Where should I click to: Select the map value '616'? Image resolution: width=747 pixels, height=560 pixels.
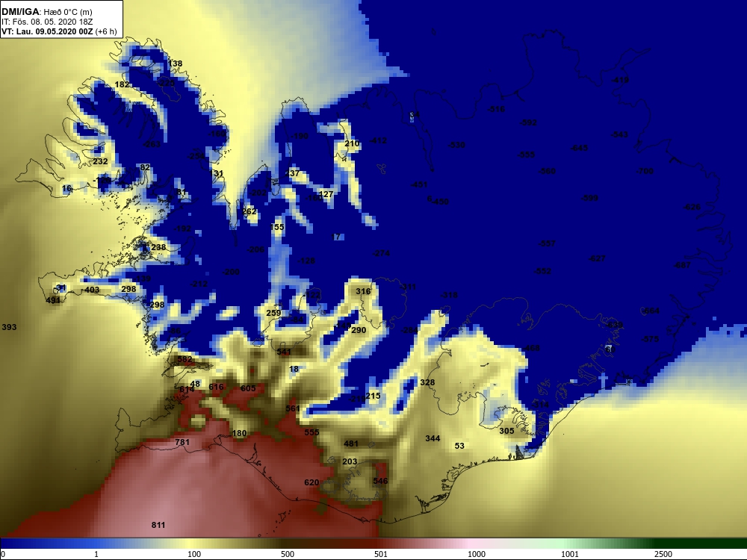pyautogui.click(x=216, y=387)
